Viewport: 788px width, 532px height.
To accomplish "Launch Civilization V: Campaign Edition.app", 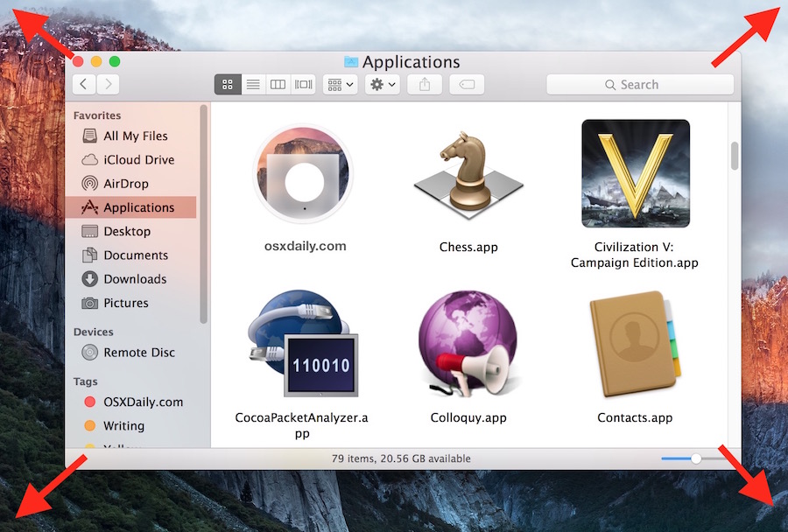I will (x=635, y=173).
